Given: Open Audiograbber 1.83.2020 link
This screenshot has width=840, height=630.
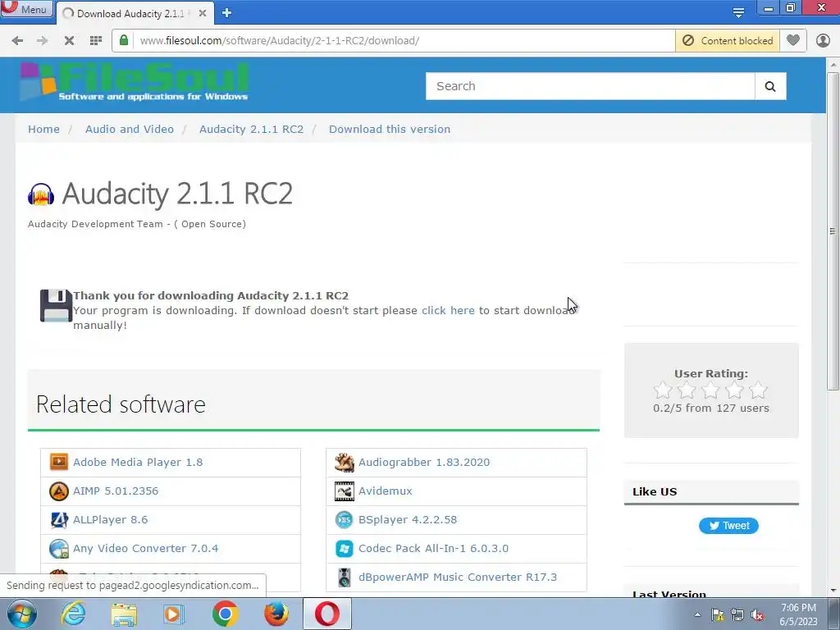Looking at the screenshot, I should click(x=424, y=463).
